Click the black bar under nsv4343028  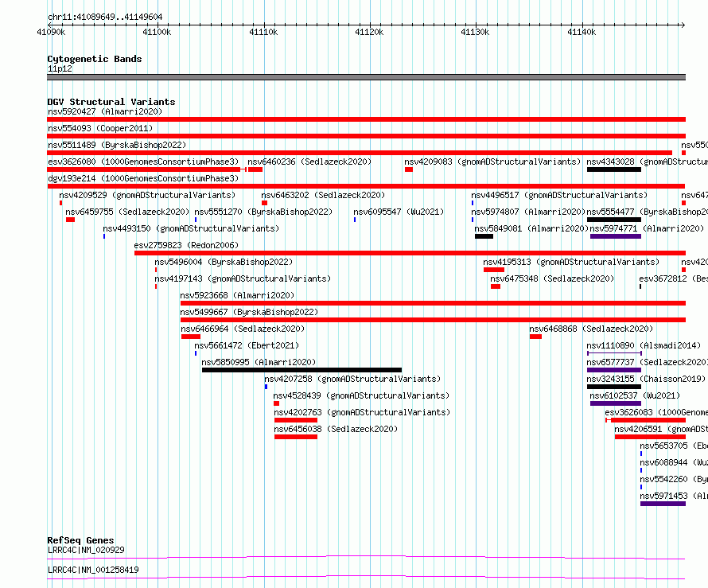point(613,169)
